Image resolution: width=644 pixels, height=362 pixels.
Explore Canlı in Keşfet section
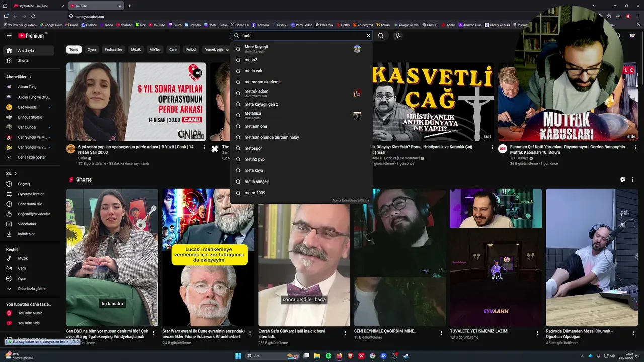[30, 268]
